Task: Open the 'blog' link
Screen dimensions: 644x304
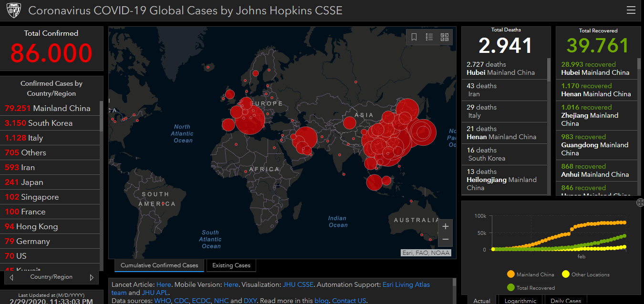Action: [x=321, y=301]
